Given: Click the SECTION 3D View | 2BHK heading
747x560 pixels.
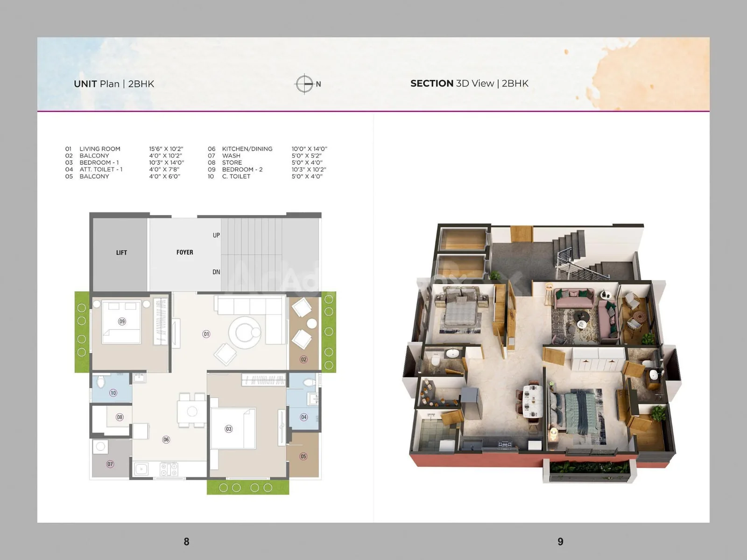Looking at the screenshot, I should (x=469, y=84).
